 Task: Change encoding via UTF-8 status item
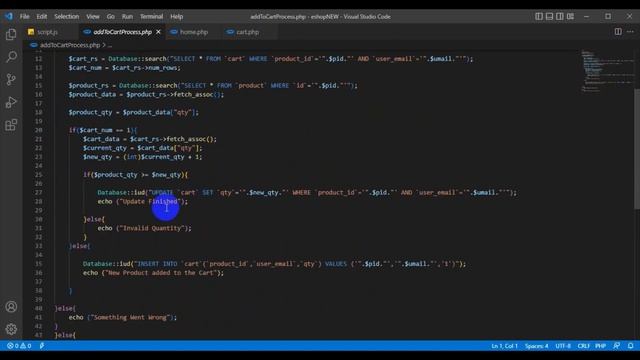(563, 346)
